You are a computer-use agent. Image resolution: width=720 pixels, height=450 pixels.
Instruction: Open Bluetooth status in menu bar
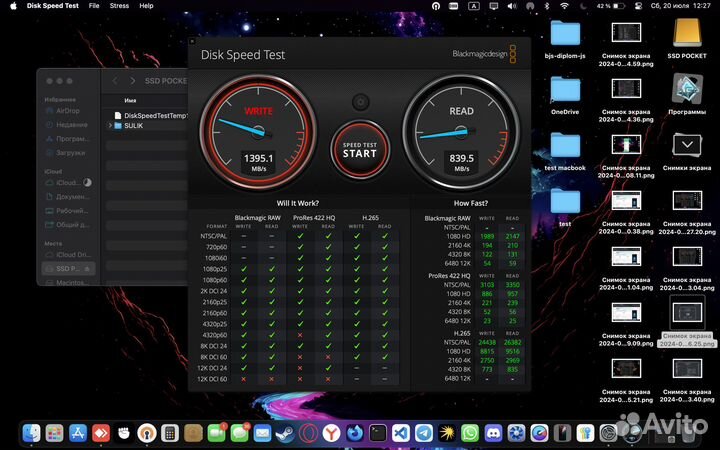(546, 6)
